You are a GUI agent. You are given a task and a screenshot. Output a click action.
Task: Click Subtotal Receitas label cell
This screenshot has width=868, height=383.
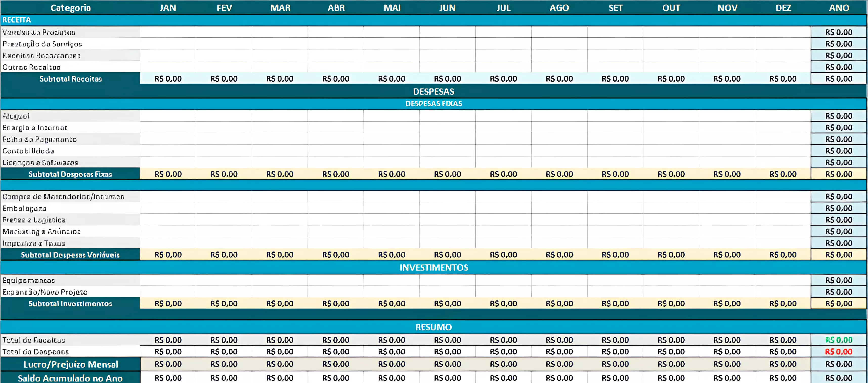click(x=70, y=79)
